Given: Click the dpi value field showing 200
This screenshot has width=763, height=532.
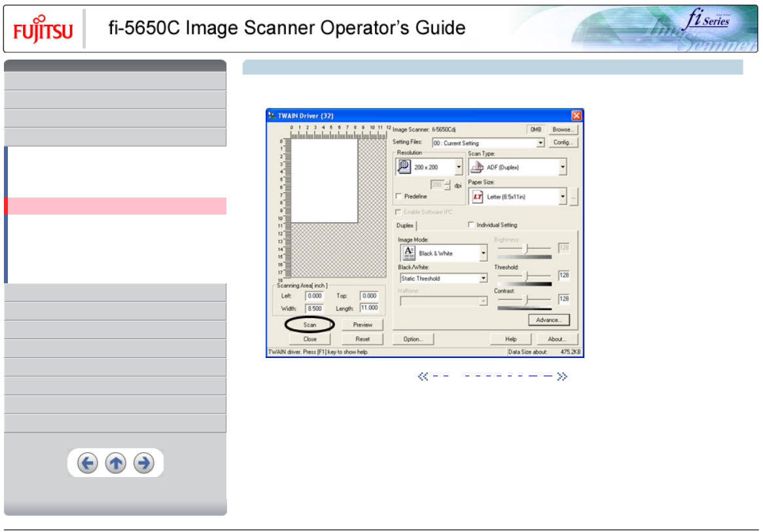Looking at the screenshot, I should tap(437, 185).
